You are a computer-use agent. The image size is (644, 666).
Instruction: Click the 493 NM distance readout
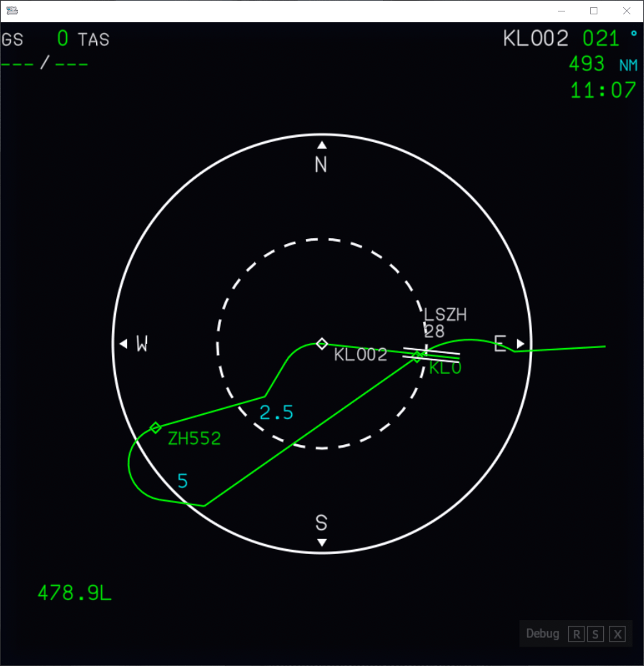(x=587, y=64)
